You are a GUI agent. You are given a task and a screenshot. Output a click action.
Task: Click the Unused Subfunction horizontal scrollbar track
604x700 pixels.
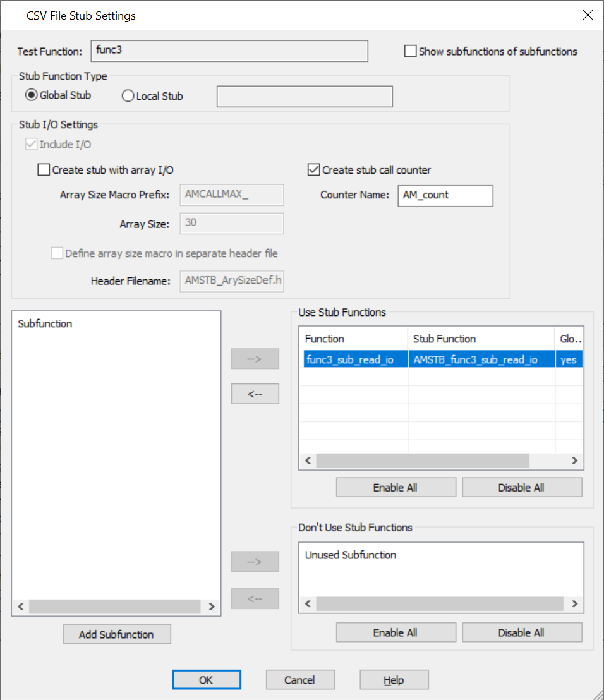pyautogui.click(x=440, y=604)
